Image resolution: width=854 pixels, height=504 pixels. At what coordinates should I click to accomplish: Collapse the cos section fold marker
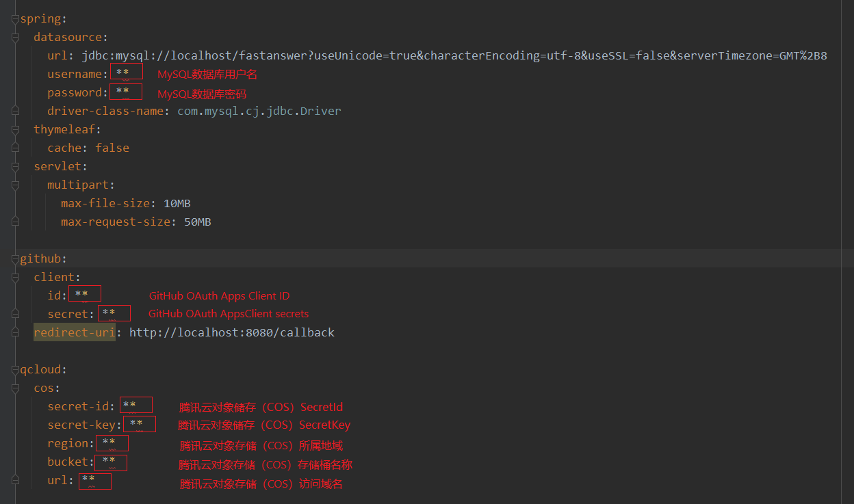[x=15, y=388]
